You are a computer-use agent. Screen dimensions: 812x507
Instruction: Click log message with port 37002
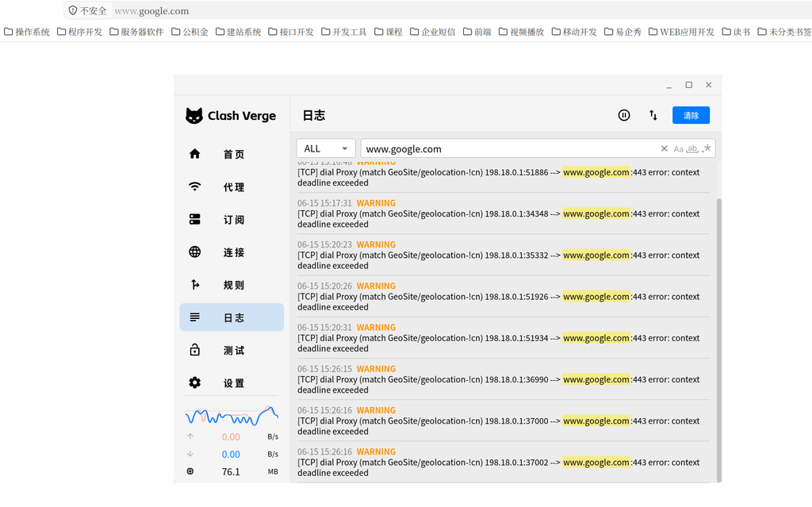498,467
